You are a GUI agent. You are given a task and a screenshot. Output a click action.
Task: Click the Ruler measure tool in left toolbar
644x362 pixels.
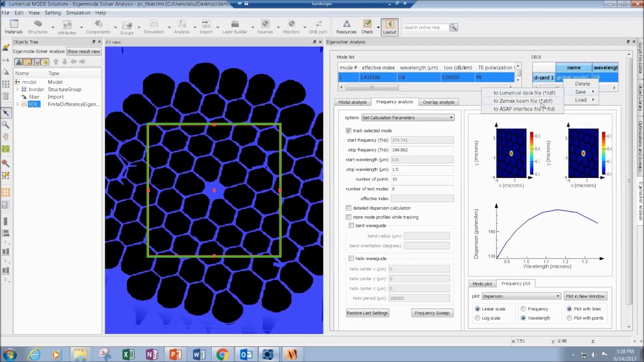coord(6,149)
